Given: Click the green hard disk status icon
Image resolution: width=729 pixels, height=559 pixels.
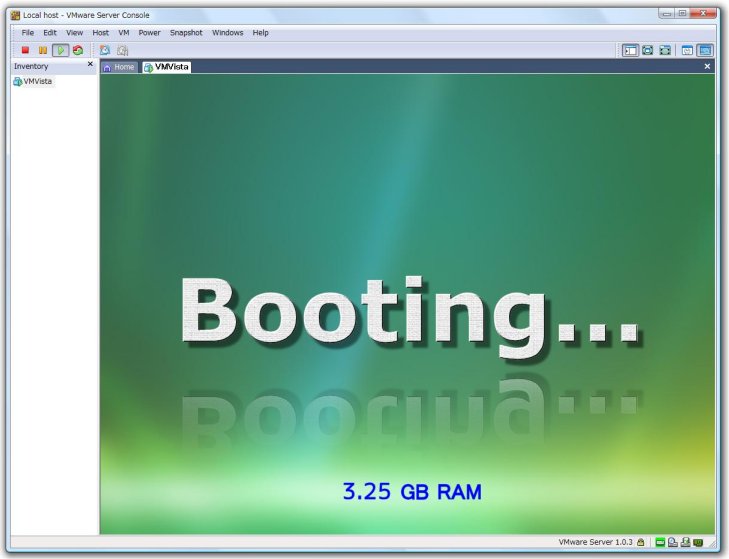Looking at the screenshot, I should (660, 542).
